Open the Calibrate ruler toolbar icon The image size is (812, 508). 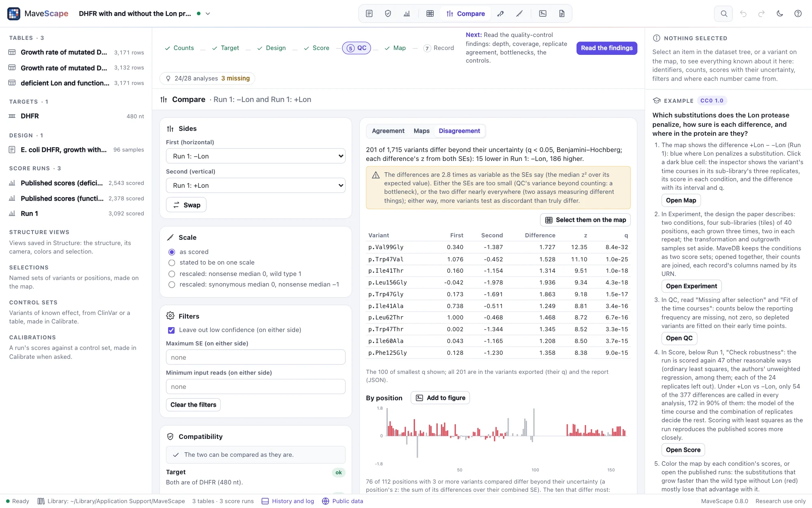(x=519, y=13)
